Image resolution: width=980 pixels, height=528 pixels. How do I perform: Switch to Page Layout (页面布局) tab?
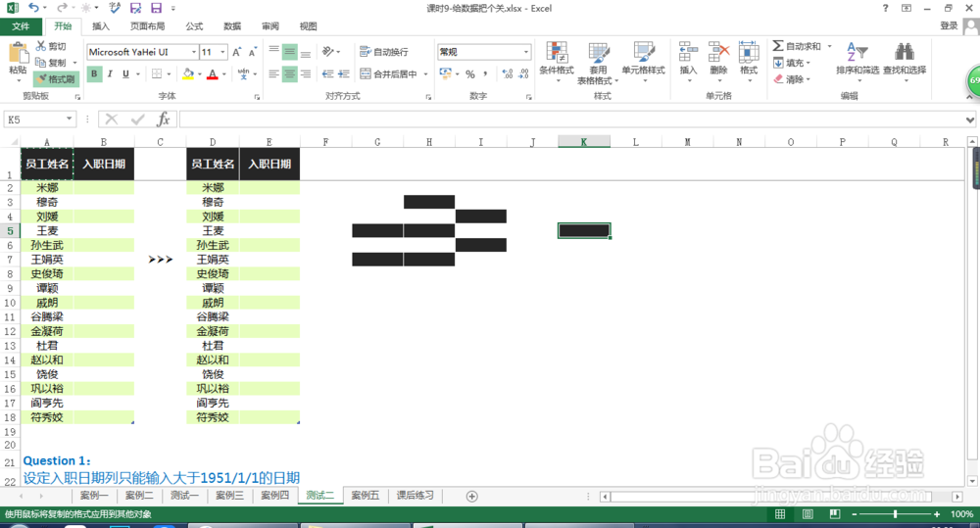point(148,26)
